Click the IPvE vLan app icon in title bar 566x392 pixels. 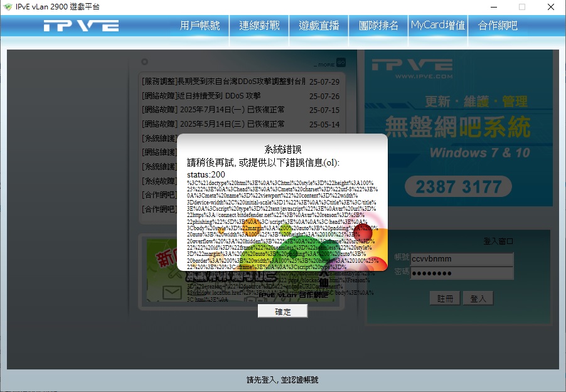coord(8,7)
